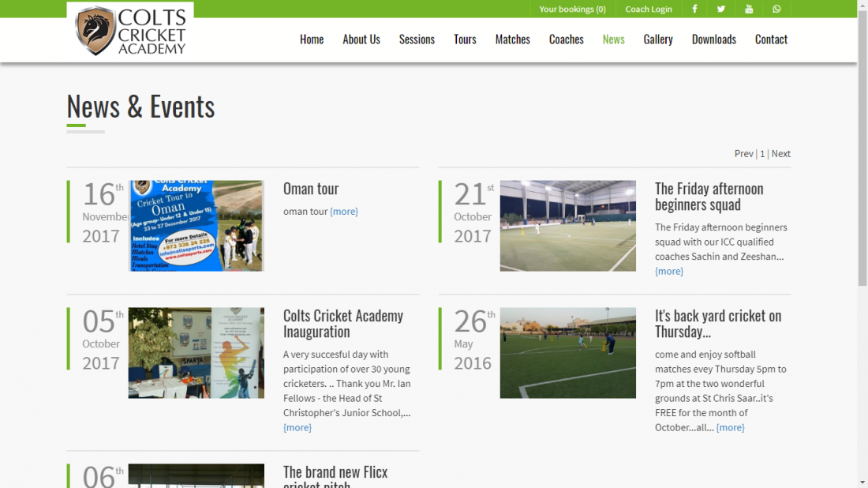The image size is (868, 488).
Task: Open the Contact page
Action: click(x=771, y=39)
